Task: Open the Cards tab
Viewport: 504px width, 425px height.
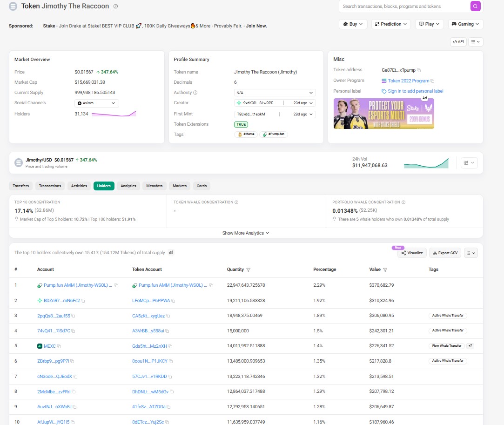Action: pyautogui.click(x=202, y=186)
